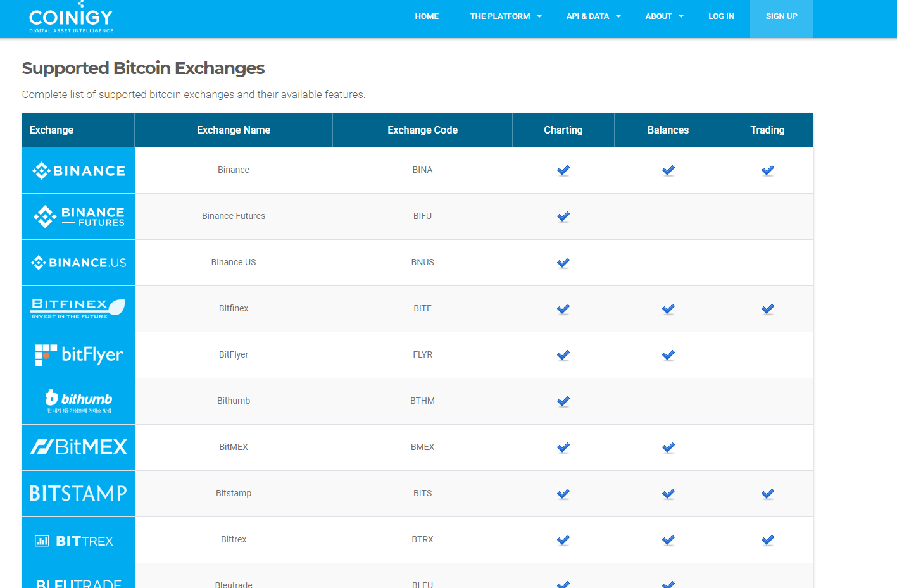Click Bitfinex trading checkmark
Screen dimensions: 897x588
768,309
